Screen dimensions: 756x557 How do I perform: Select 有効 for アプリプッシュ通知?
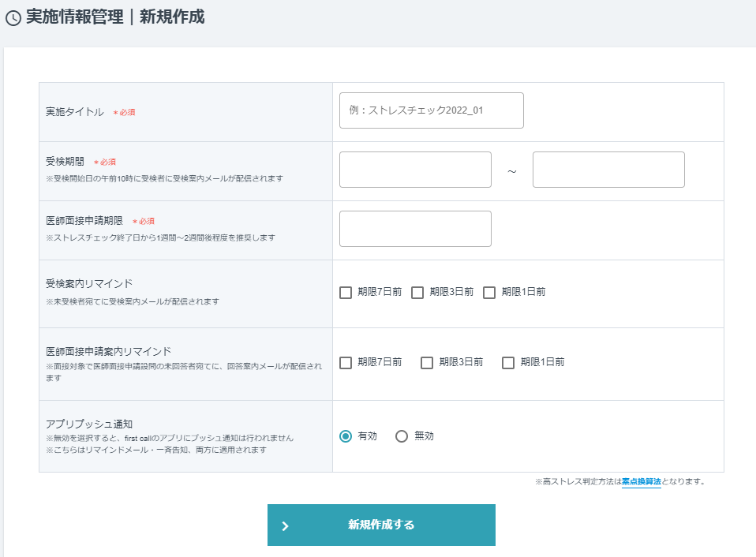[346, 436]
